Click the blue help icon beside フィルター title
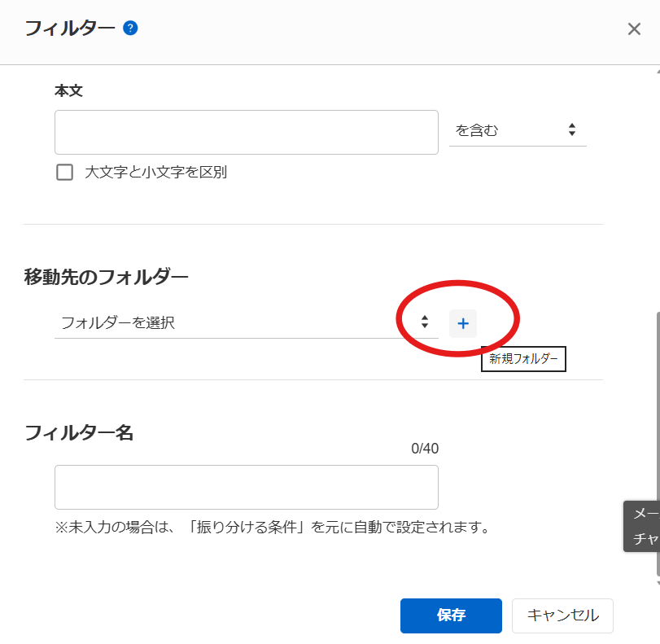Screen dimensions: 660x644 [x=130, y=28]
